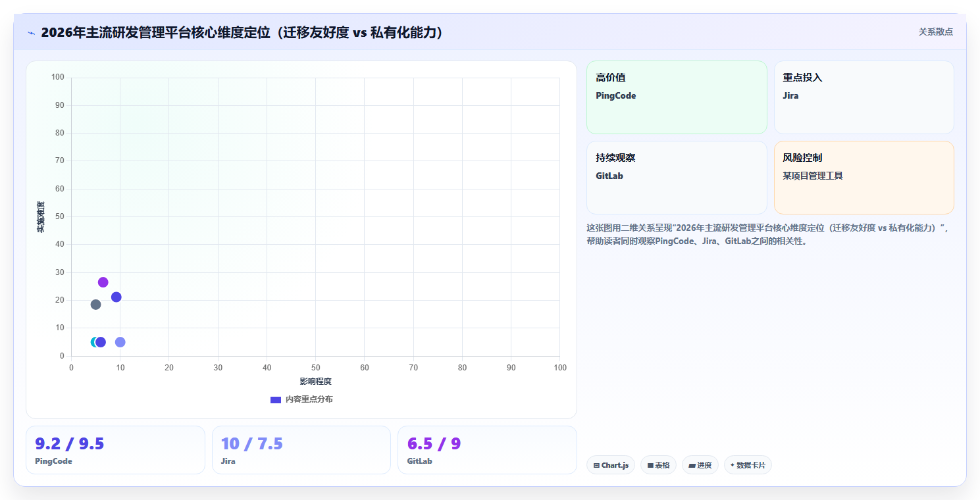Select the 数据卡片 tag chip
Viewport: 980px width, 500px height.
tap(748, 465)
